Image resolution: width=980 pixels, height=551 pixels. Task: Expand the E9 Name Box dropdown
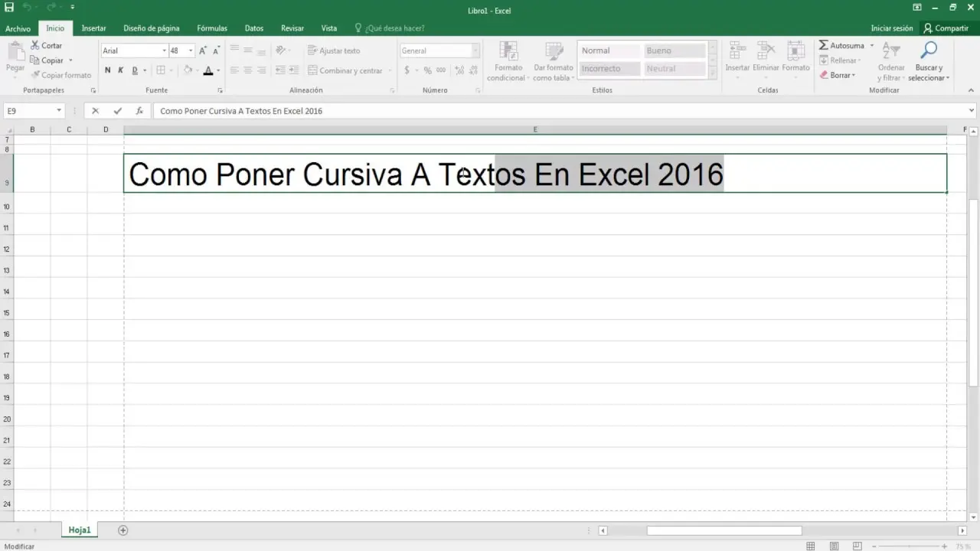click(59, 111)
